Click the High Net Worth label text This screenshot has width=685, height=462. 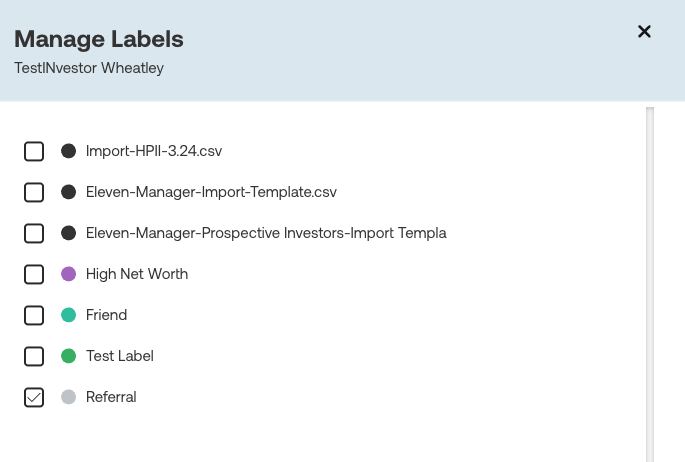click(136, 274)
